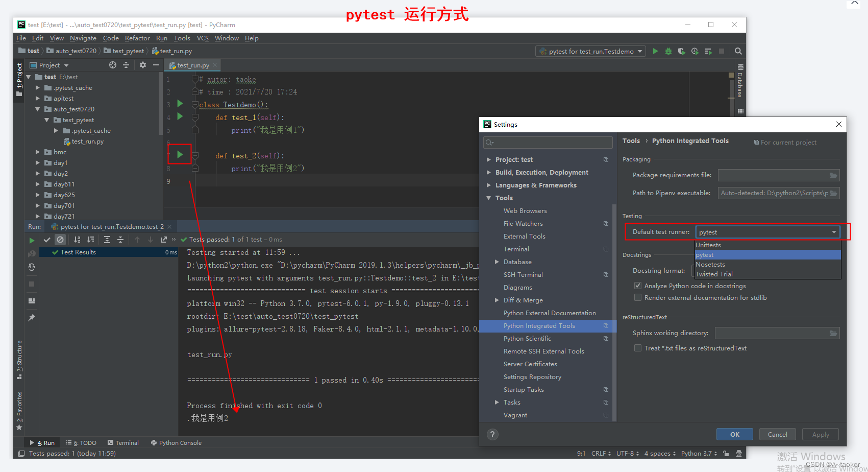The image size is (868, 472).
Task: Click the layout restore icon in Run sidebar
Action: click(32, 301)
